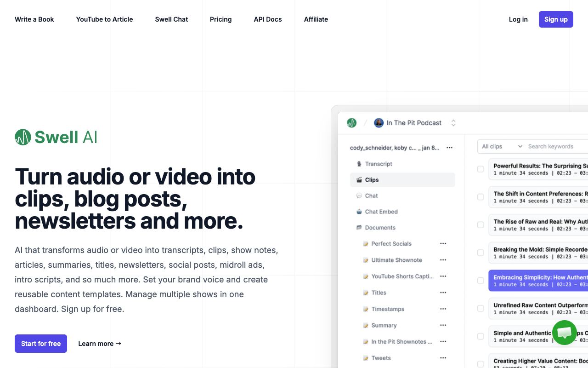Image resolution: width=588 pixels, height=368 pixels.
Task: Check The Shift in Content Preferences checkbox
Action: (481, 197)
